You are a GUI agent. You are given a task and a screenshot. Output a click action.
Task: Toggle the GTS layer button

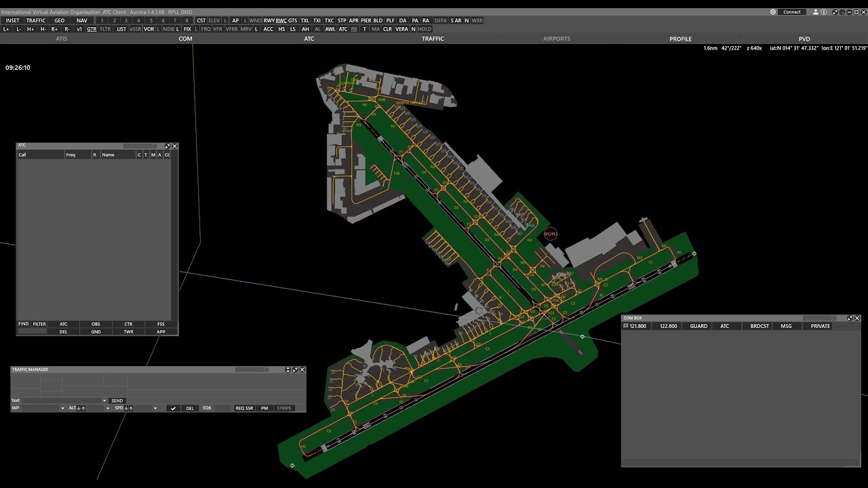tap(293, 20)
